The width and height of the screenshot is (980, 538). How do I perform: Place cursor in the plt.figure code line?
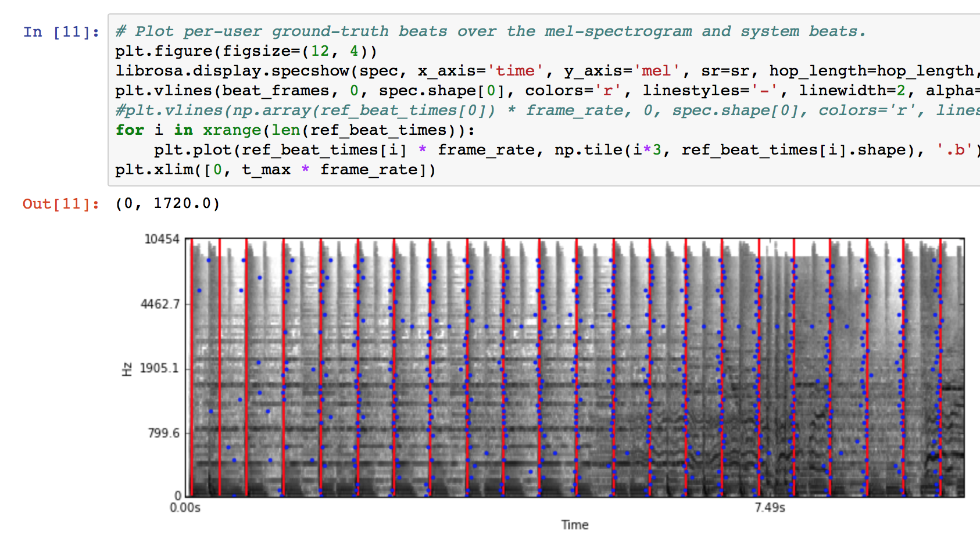[245, 51]
